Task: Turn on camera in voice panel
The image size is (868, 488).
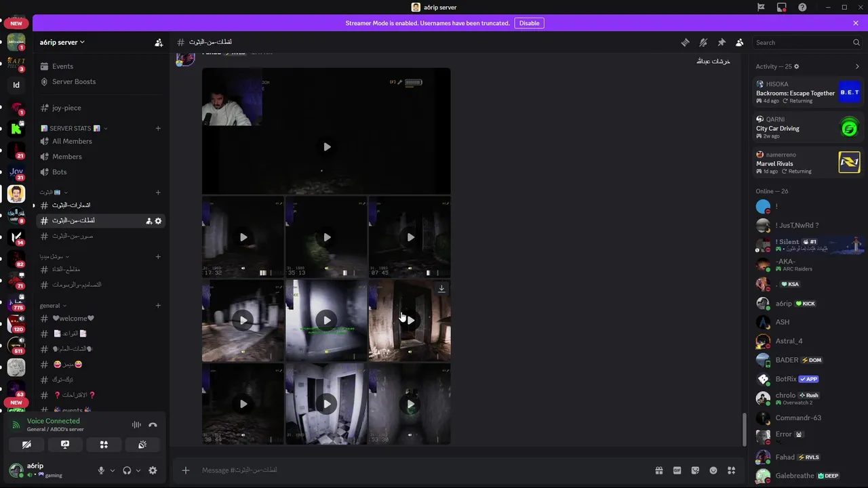Action: pyautogui.click(x=26, y=445)
